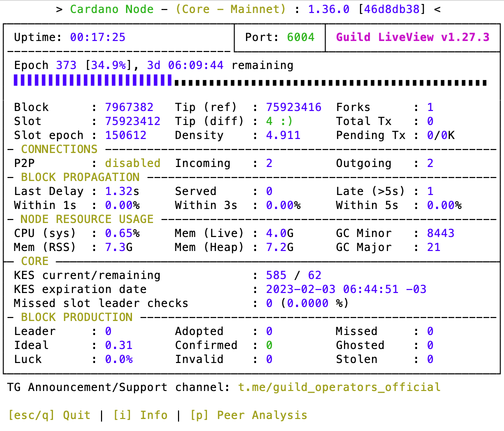The image size is (504, 431).
Task: Open the t.me/guild_operators_official link
Action: click(x=339, y=387)
